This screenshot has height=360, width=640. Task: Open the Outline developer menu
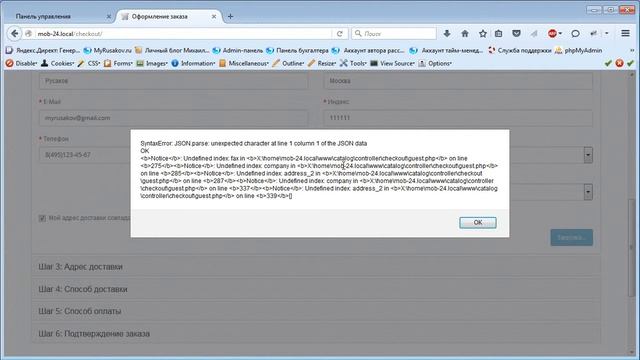tap(289, 63)
